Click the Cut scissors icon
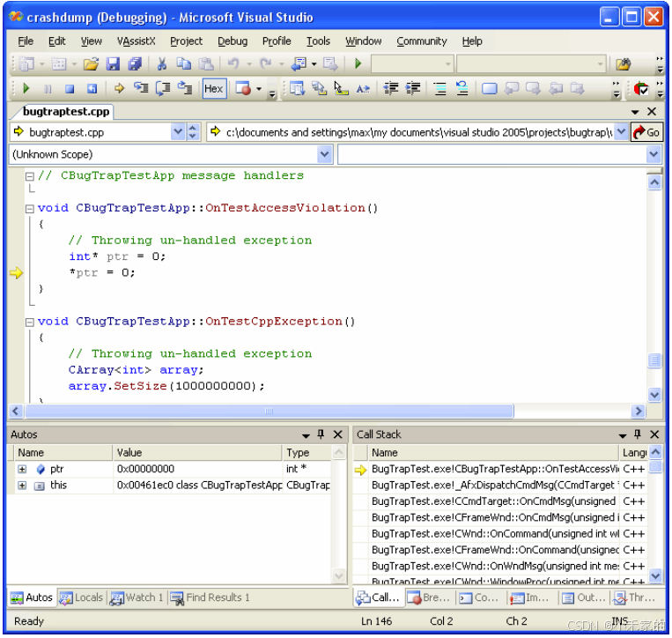672x638 pixels. point(161,63)
